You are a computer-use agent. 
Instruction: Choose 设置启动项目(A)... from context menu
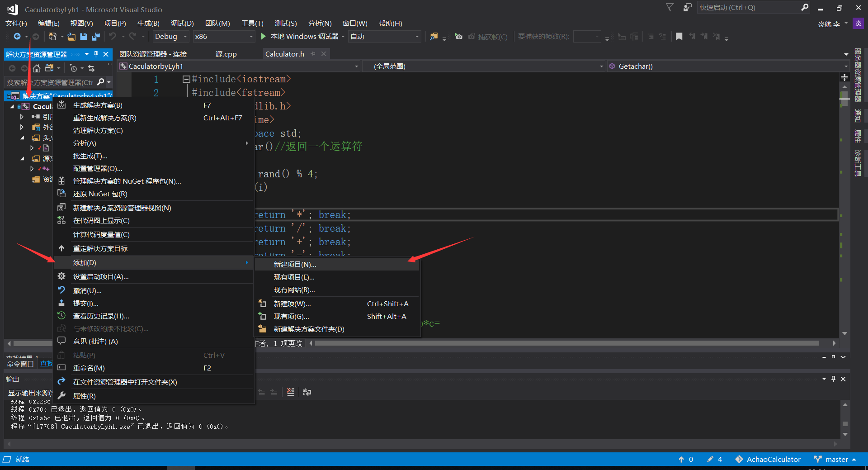point(154,277)
